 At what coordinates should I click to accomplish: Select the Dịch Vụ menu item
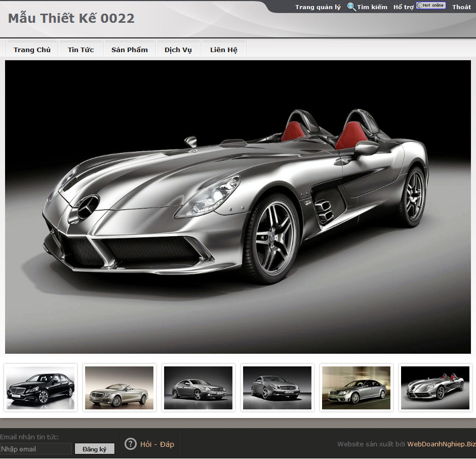[x=178, y=50]
